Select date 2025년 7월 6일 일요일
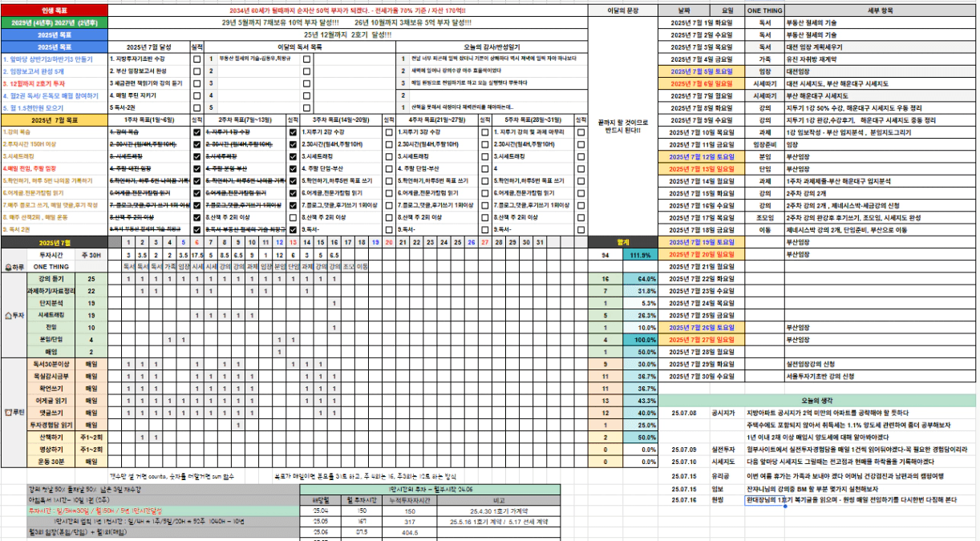Screen dimensions: 980x541 [702, 83]
